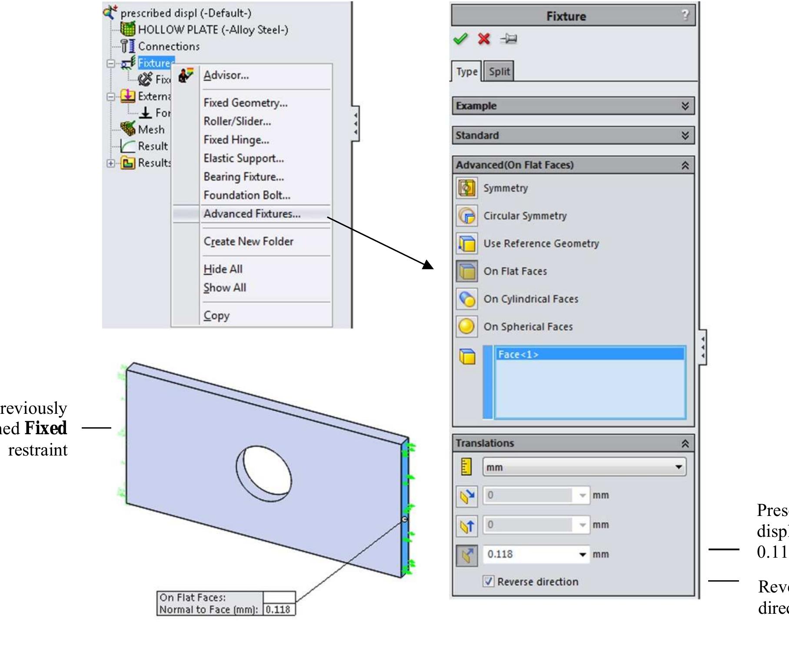Select On Cylindrical Faces fixture

click(x=531, y=299)
